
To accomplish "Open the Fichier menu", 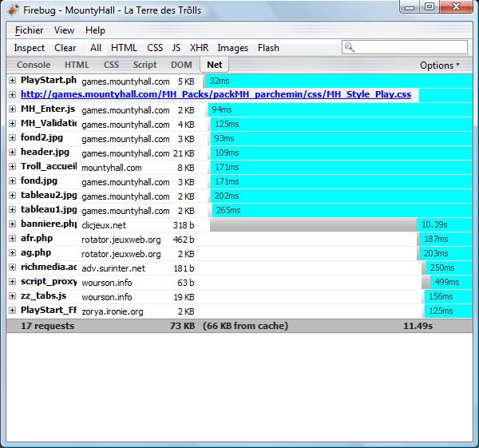I will point(29,30).
